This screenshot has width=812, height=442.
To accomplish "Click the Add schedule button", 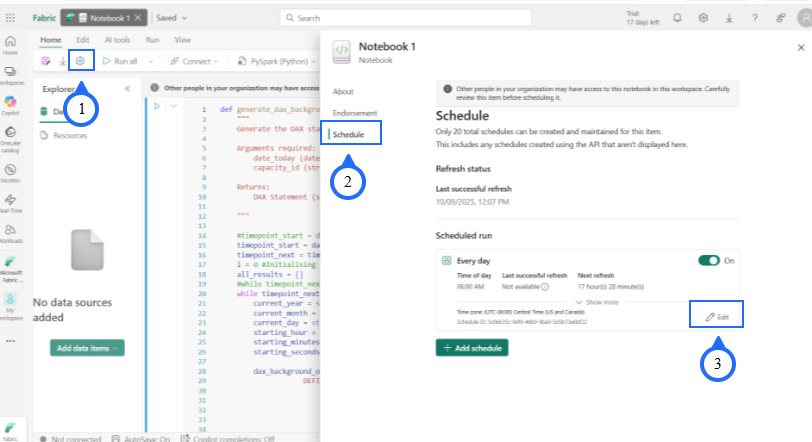I will [x=472, y=347].
